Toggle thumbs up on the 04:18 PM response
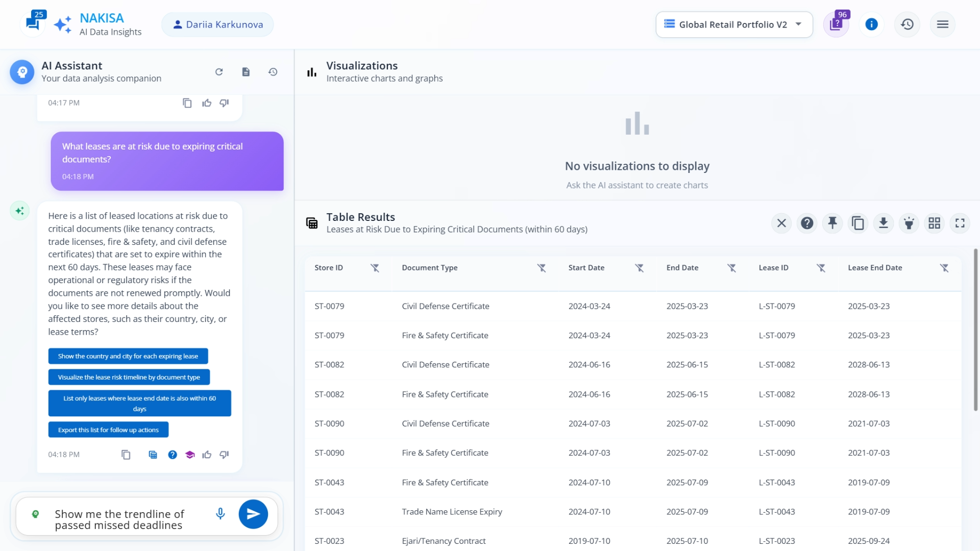 (x=207, y=455)
